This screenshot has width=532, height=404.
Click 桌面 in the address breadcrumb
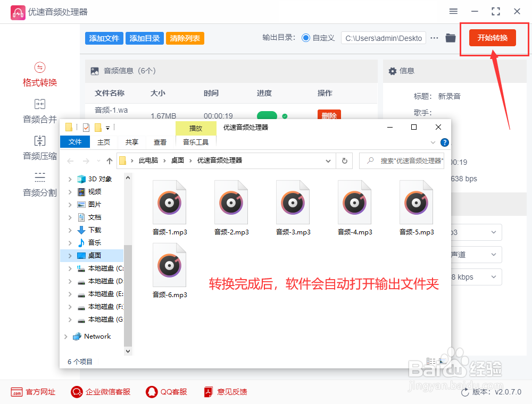click(x=178, y=161)
